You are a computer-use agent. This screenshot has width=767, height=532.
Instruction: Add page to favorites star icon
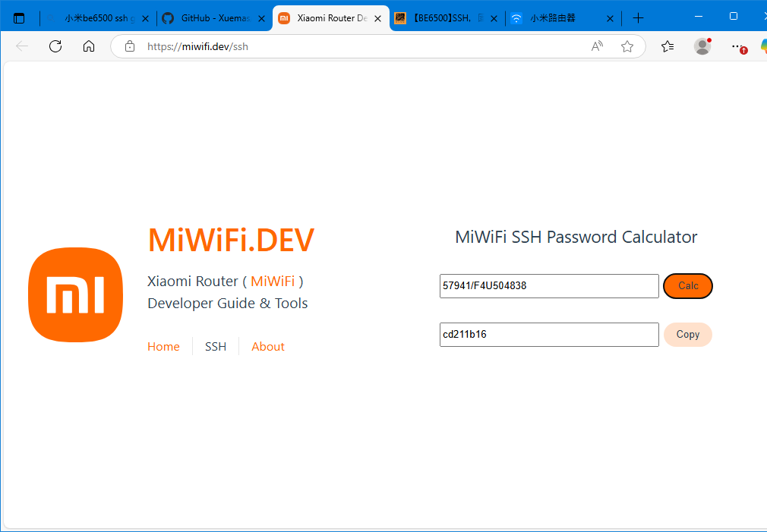click(x=627, y=46)
